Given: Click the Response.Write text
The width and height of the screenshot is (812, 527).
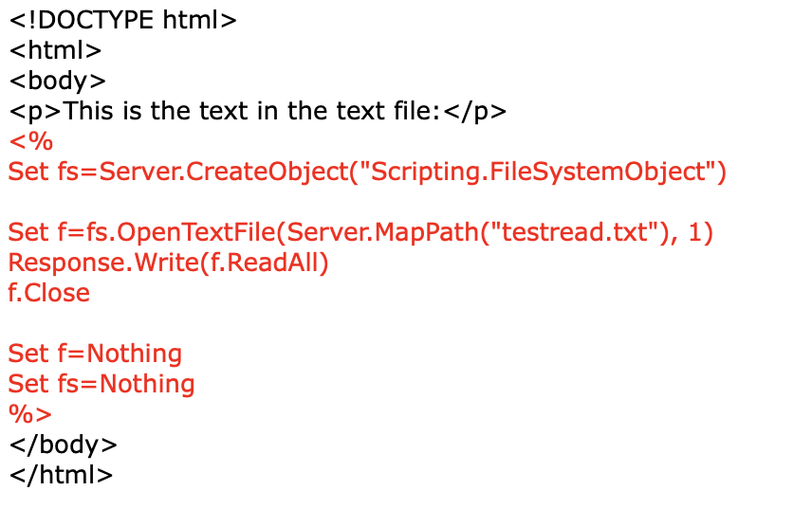Looking at the screenshot, I should [103, 262].
